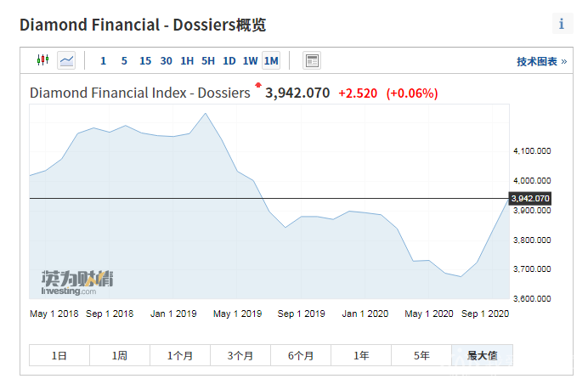Switch range to 1年 tab

pos(361,356)
